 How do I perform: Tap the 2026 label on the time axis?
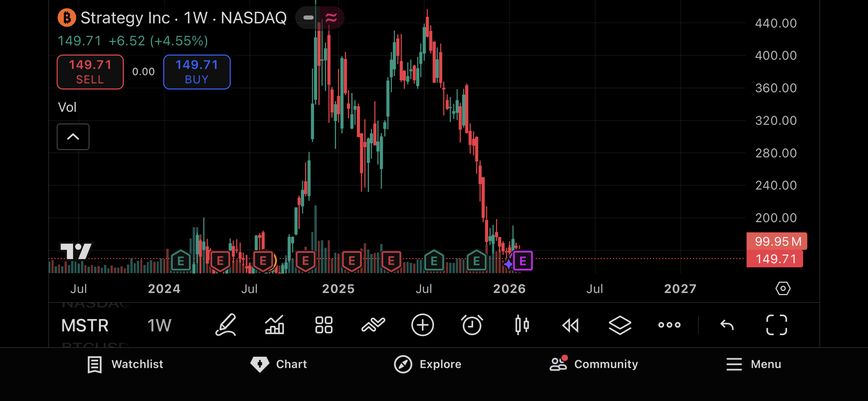[510, 289]
